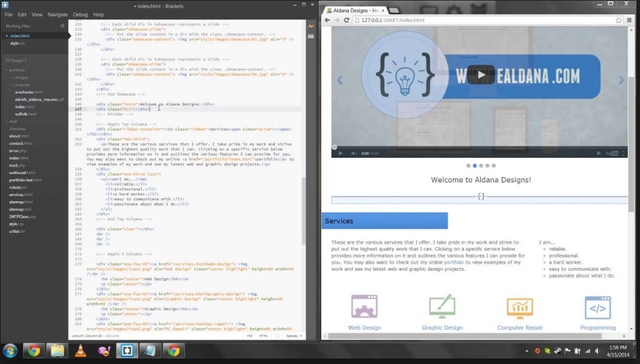The image size is (640, 364).
Task: Toggle Live Preview lightning icon in Brackets
Action: [311, 26]
